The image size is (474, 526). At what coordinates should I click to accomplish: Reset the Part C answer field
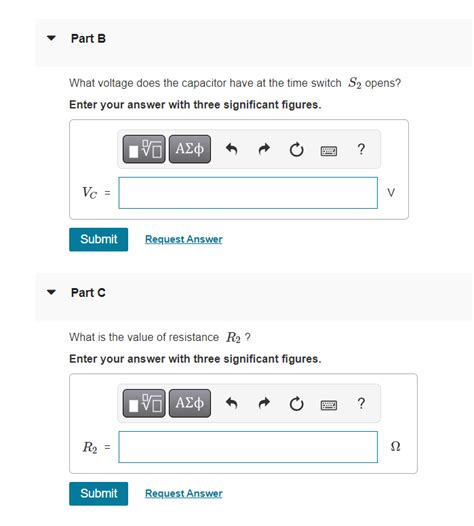click(297, 404)
